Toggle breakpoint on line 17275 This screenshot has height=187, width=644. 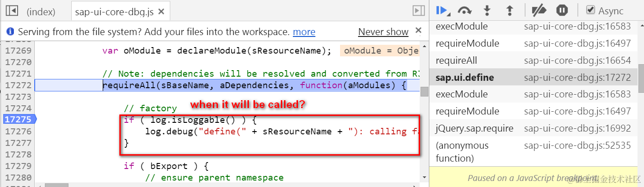(19, 120)
